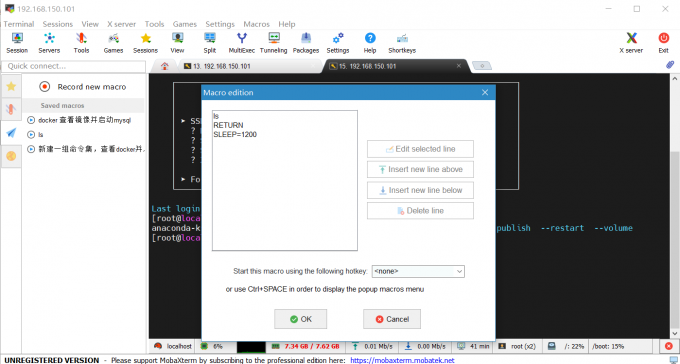Confirm the macro edition with OK
Viewport: 680px width, 364px height.
click(x=301, y=319)
